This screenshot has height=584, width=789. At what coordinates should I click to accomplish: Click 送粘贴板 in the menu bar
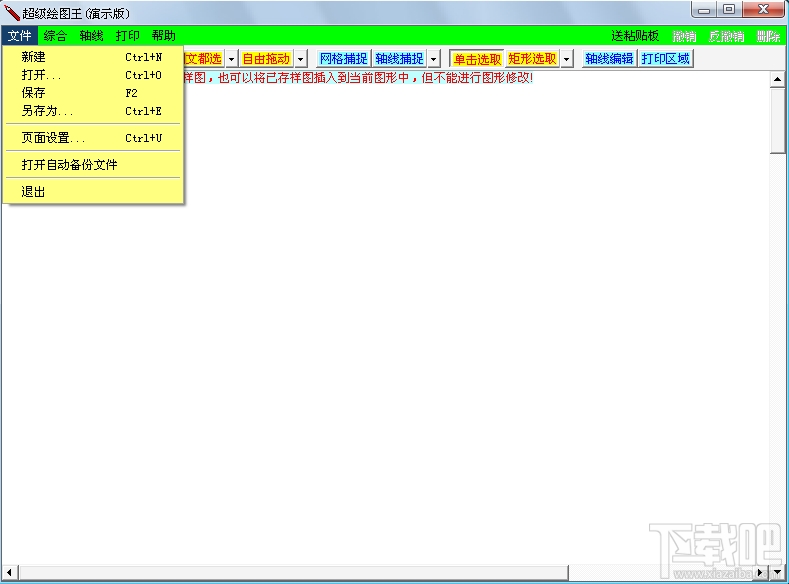pyautogui.click(x=635, y=36)
